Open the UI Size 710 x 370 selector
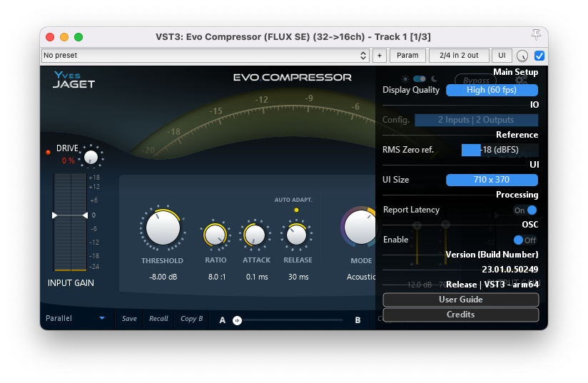Viewport: 588px width, 383px height. coord(492,180)
